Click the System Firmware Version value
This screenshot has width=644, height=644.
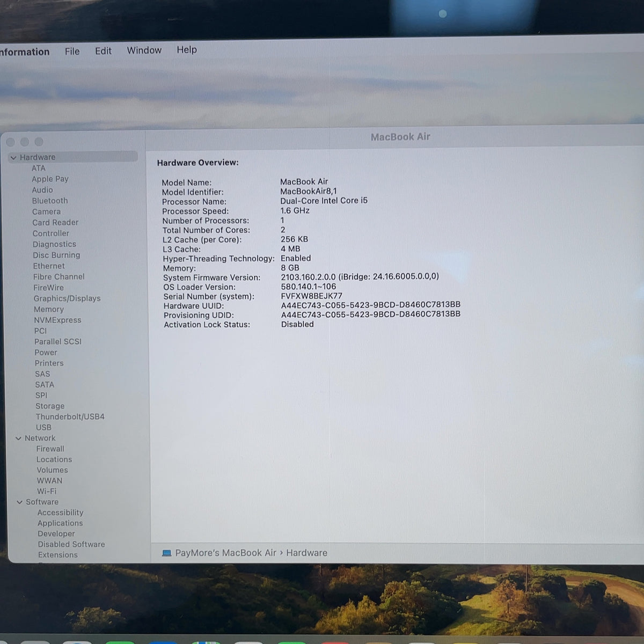pos(360,276)
